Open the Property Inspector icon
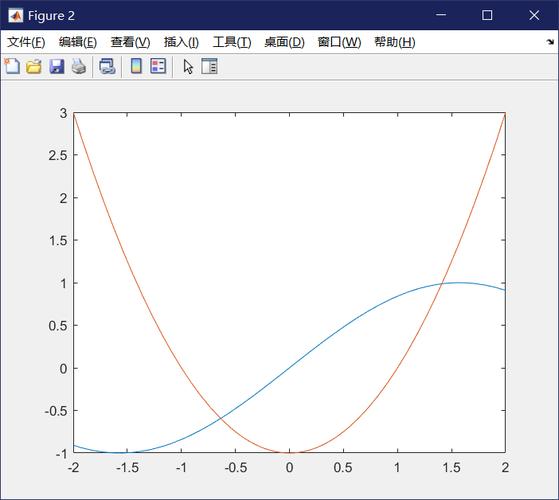Screen dimensions: 559x500 tap(209, 66)
